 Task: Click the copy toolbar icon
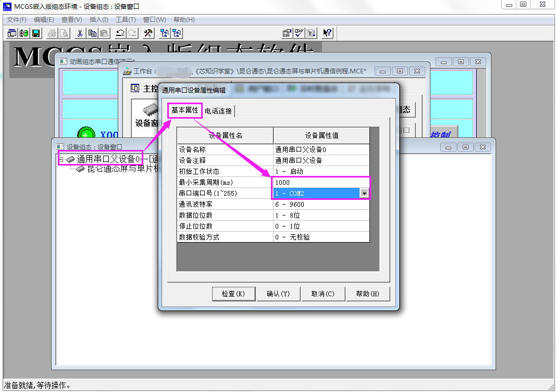pos(93,33)
